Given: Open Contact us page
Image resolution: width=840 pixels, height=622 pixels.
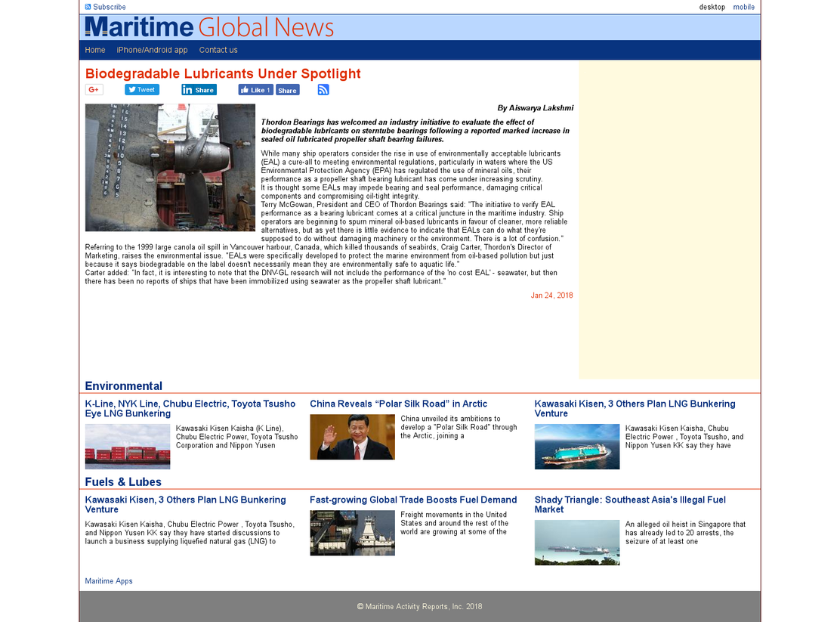Looking at the screenshot, I should pyautogui.click(x=218, y=50).
